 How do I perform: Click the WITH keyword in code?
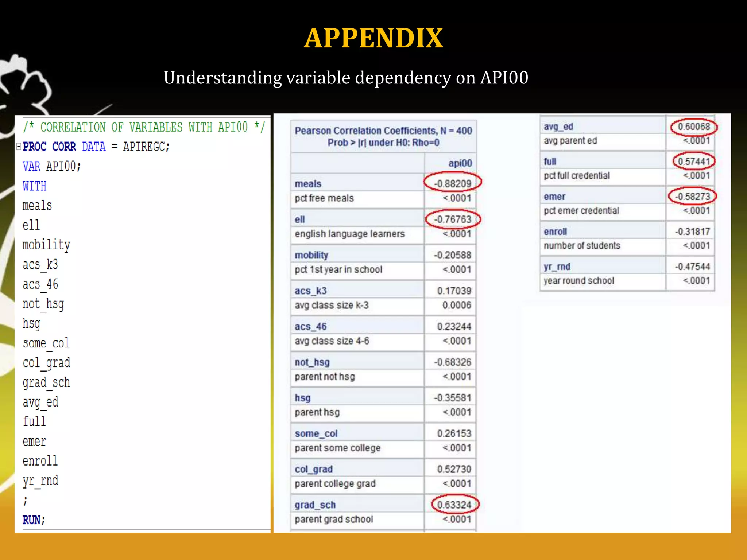coord(34,186)
